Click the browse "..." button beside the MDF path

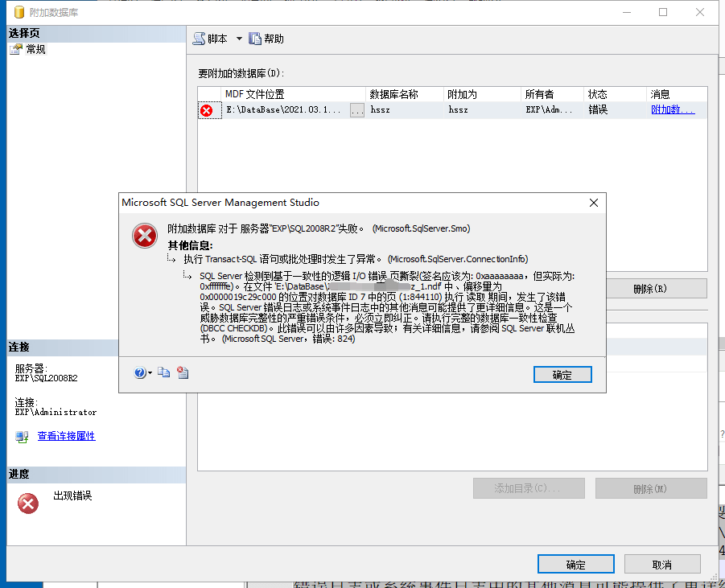357,110
